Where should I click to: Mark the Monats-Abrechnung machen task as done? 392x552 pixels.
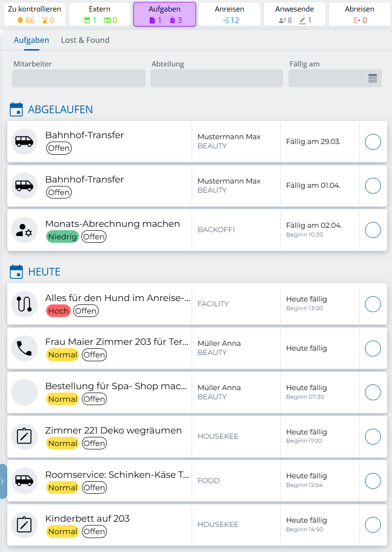[x=373, y=230]
